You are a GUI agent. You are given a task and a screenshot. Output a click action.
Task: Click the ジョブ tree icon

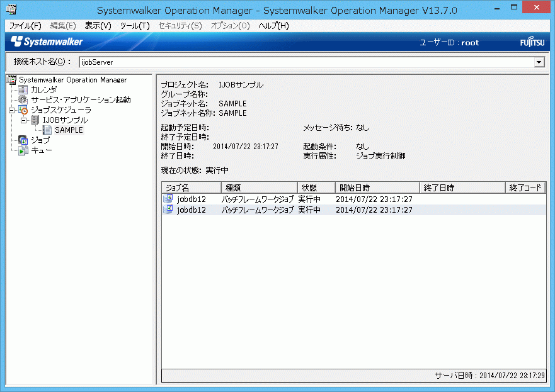23,140
